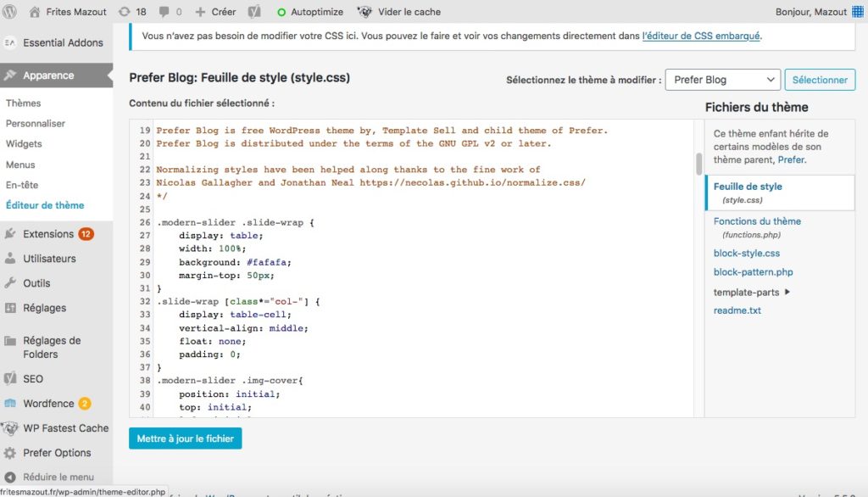This screenshot has width=868, height=497.
Task: Open block-pattern.php file
Action: coord(754,272)
